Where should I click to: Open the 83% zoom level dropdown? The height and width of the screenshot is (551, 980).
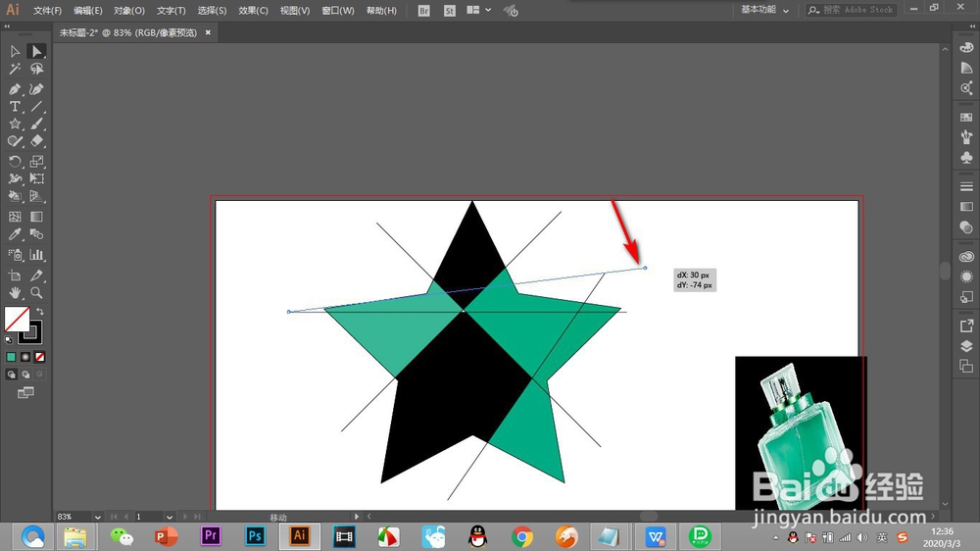pos(97,517)
